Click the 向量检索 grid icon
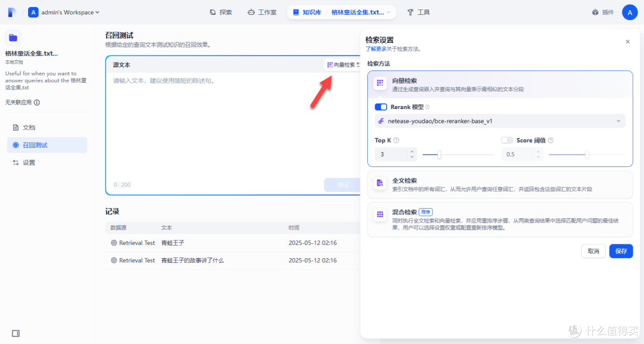 [x=380, y=83]
